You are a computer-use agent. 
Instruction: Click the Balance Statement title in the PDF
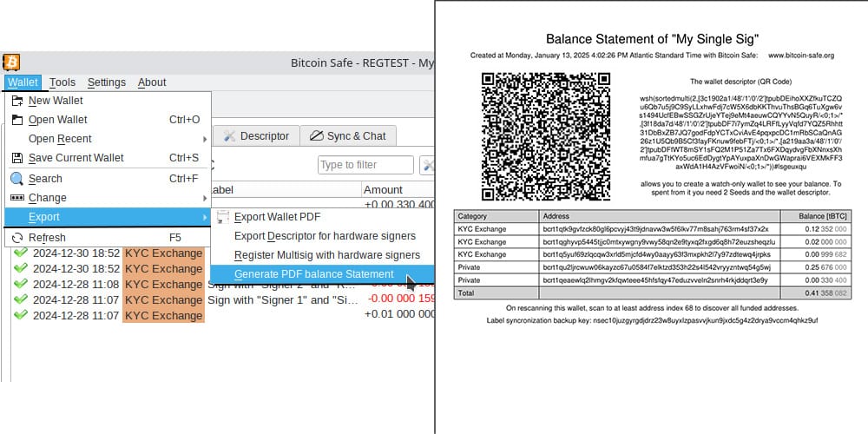tap(652, 39)
